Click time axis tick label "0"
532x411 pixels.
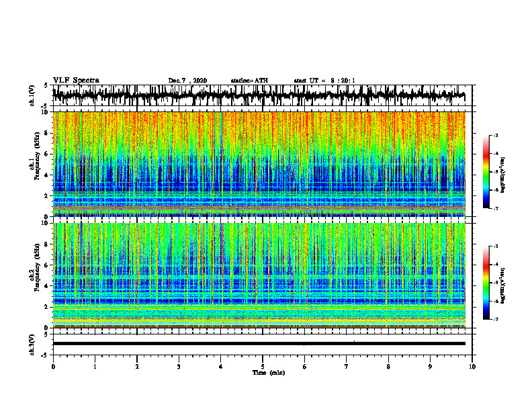point(53,367)
